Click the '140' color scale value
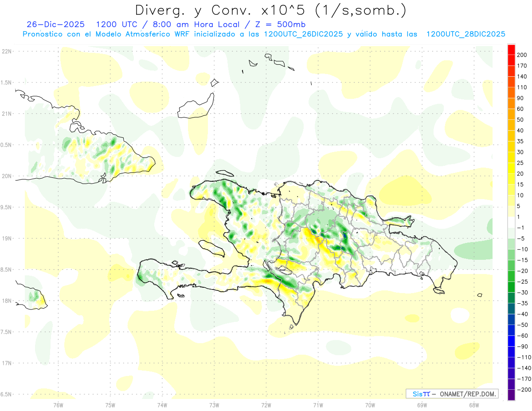 coord(522,77)
